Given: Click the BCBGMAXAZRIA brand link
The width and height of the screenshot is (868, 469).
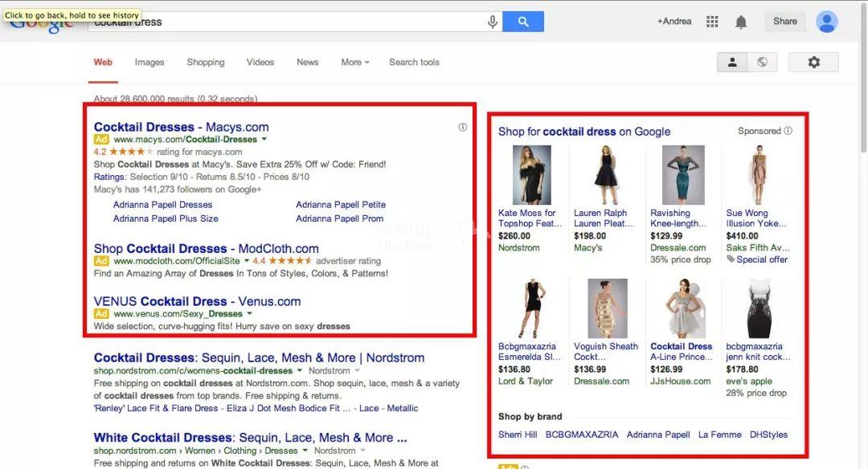Looking at the screenshot, I should [x=582, y=434].
